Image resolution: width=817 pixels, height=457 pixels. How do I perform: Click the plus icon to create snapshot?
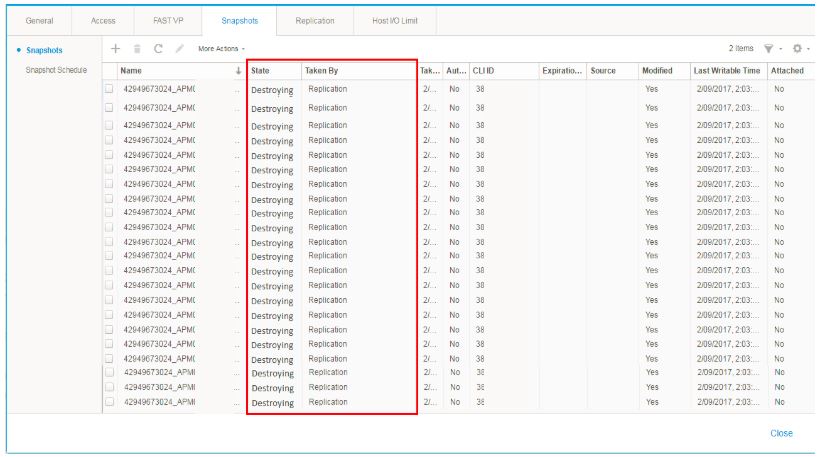click(116, 48)
